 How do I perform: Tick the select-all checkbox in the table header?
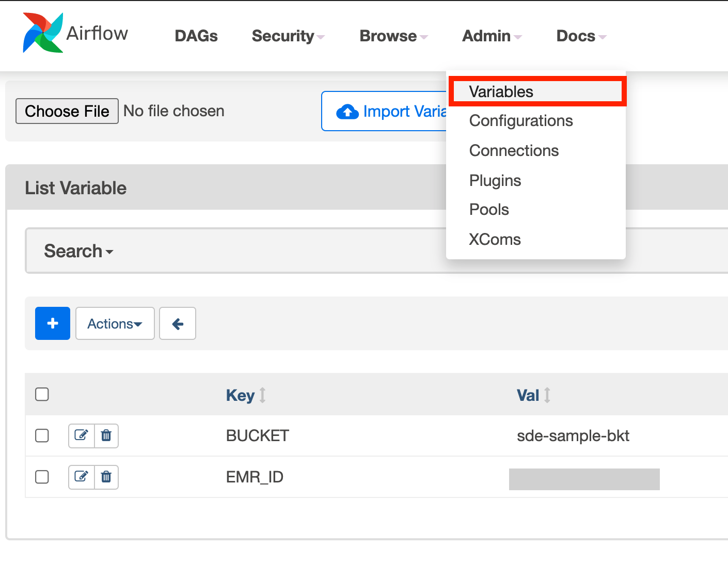click(42, 394)
